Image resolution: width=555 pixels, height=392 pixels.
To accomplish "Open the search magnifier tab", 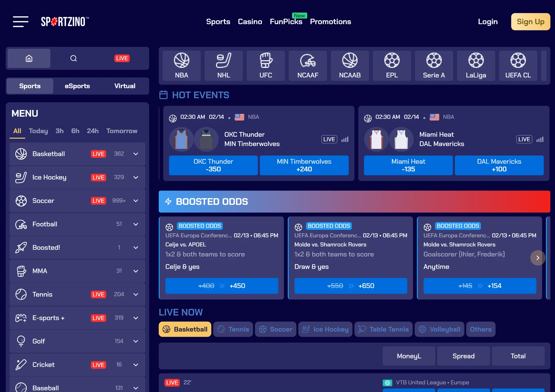I will (73, 58).
